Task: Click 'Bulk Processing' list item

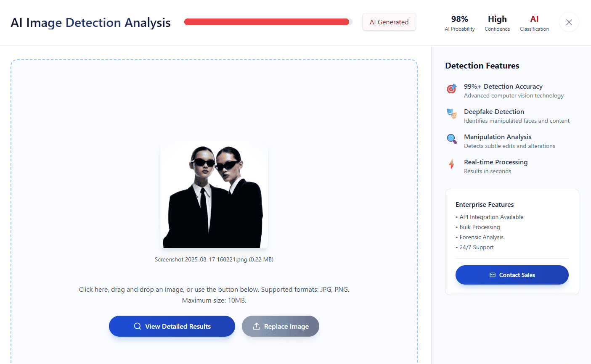Action: coord(478,227)
